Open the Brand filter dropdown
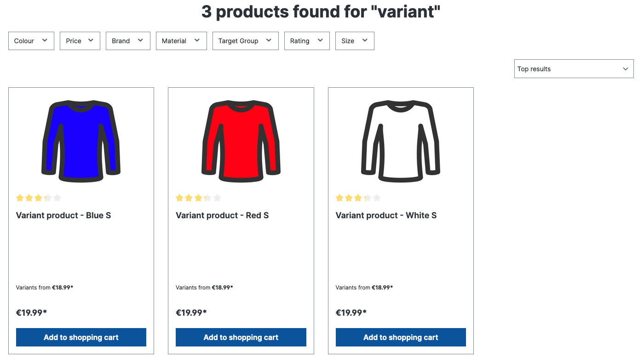The width and height of the screenshot is (644, 363). (x=128, y=41)
